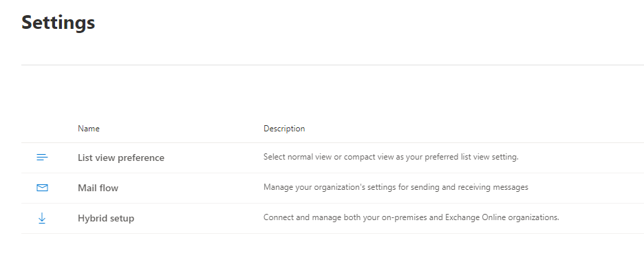
Task: Click the 'Manage your organization's settings' description text
Action: (396, 187)
